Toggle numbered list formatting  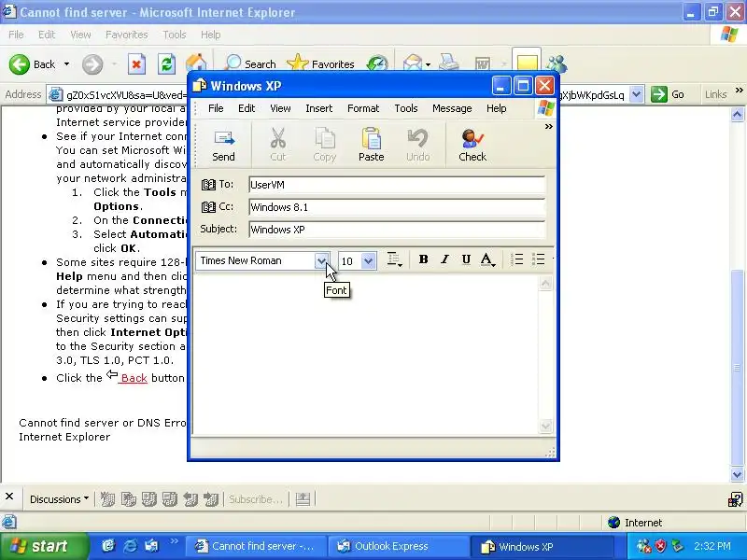pyautogui.click(x=517, y=259)
